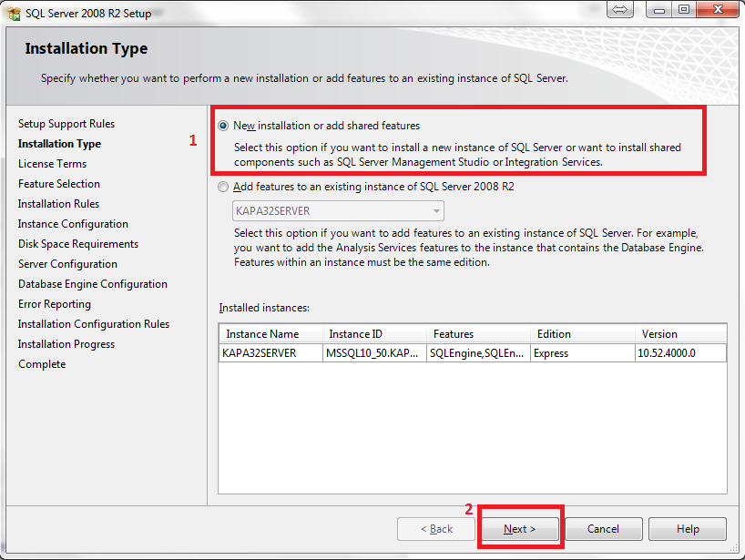Click the Next button
Image resolution: width=745 pixels, height=560 pixels.
(x=520, y=529)
